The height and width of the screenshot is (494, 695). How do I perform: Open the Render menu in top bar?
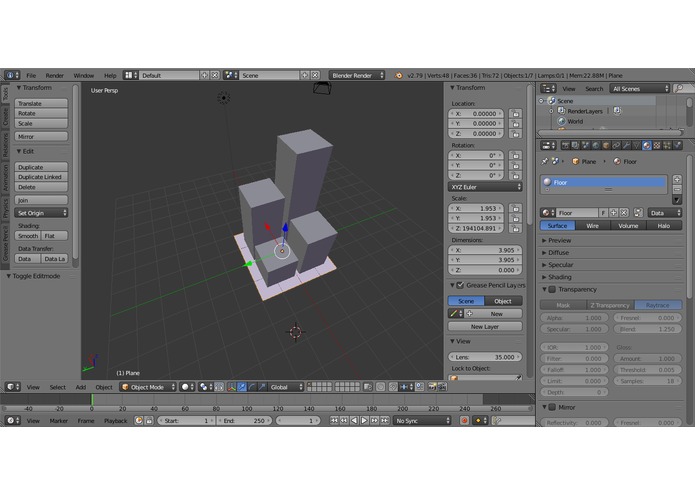[x=55, y=75]
